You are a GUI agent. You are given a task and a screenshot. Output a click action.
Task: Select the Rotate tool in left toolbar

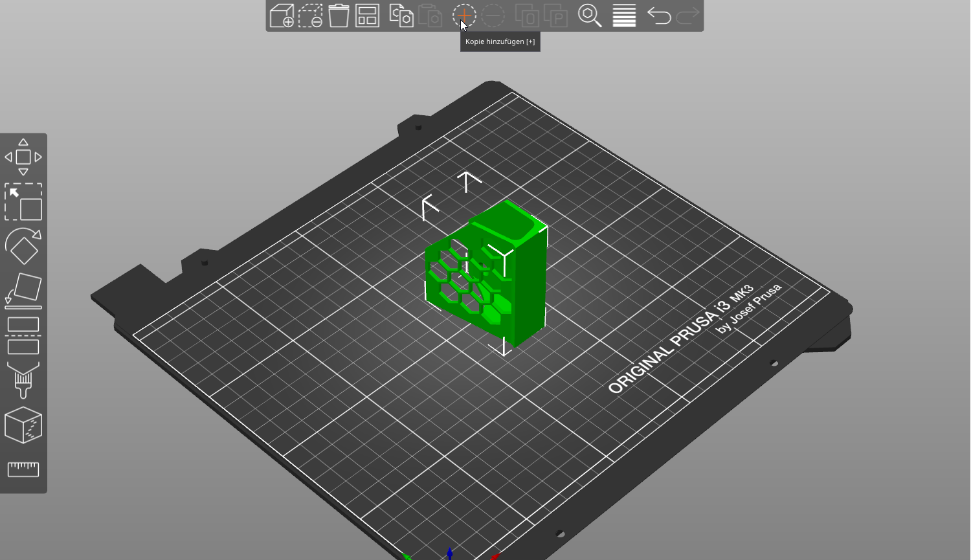pos(23,246)
